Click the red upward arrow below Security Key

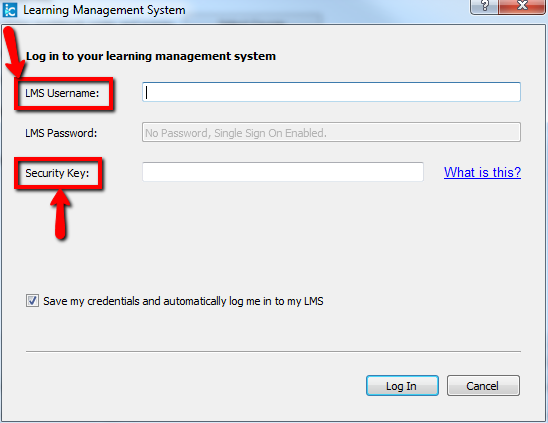[x=60, y=214]
